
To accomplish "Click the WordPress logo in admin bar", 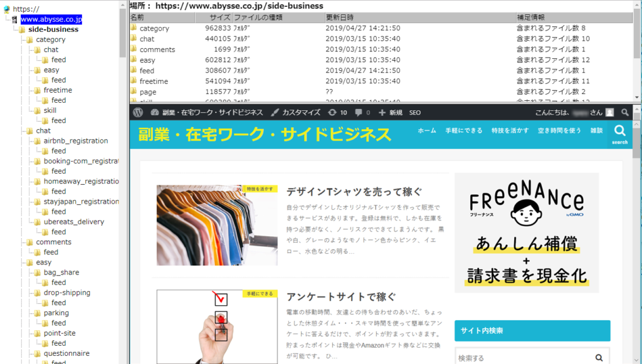I will [x=137, y=113].
